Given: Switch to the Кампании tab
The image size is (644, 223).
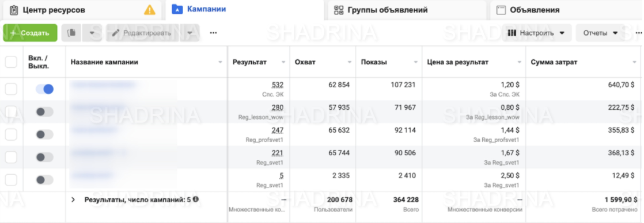Looking at the screenshot, I should tap(244, 10).
